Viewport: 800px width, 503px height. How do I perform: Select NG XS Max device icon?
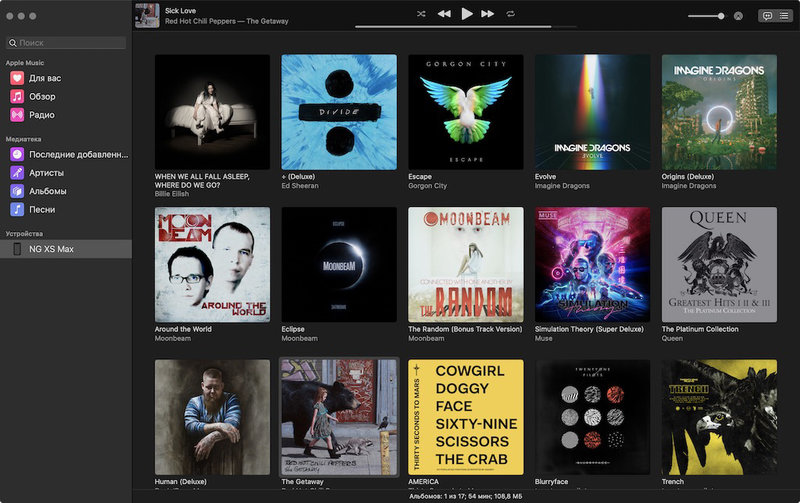click(x=17, y=249)
